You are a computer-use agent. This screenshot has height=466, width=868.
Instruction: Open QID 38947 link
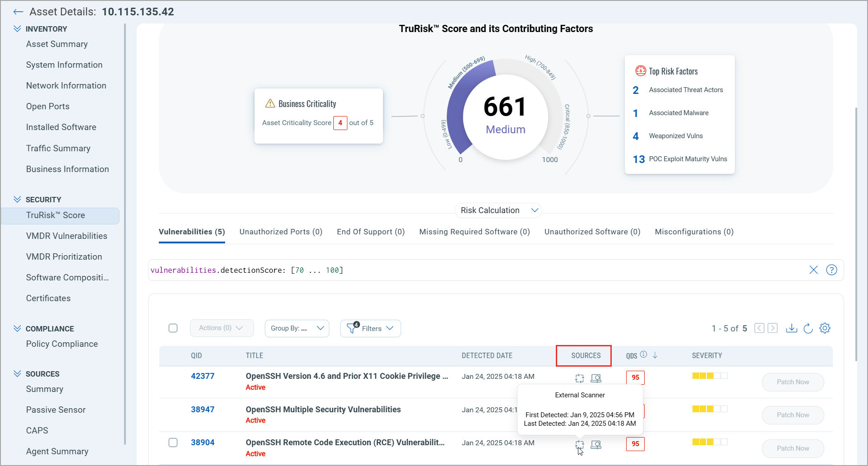[203, 410]
